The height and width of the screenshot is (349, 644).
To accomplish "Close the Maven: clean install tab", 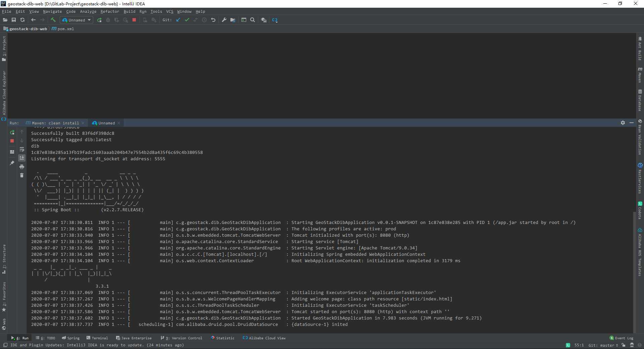I will click(83, 123).
